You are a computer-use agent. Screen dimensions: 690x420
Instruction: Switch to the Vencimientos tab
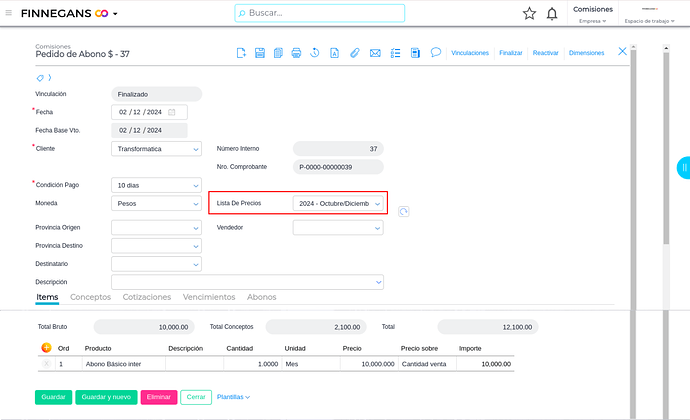[208, 297]
